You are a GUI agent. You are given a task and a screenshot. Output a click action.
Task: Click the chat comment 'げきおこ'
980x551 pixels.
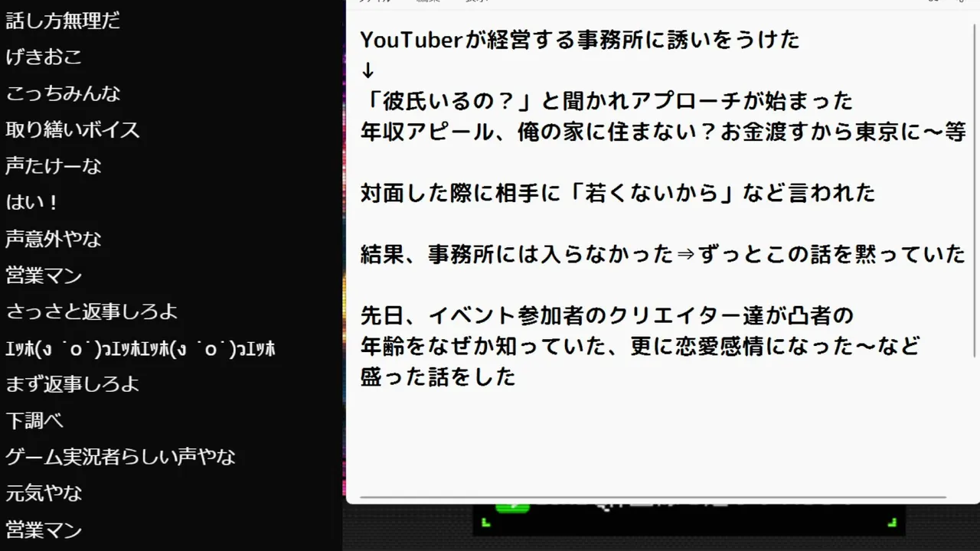[x=44, y=57]
